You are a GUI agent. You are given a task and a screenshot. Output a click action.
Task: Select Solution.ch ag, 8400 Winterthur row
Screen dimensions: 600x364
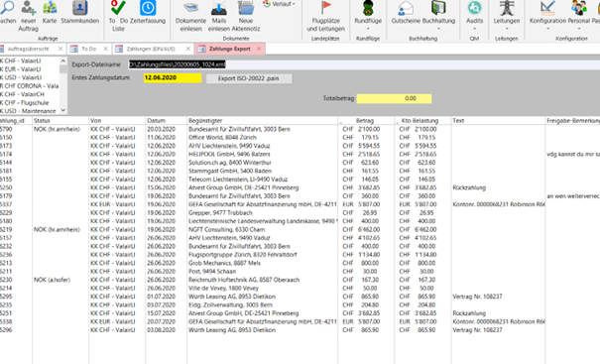point(300,163)
